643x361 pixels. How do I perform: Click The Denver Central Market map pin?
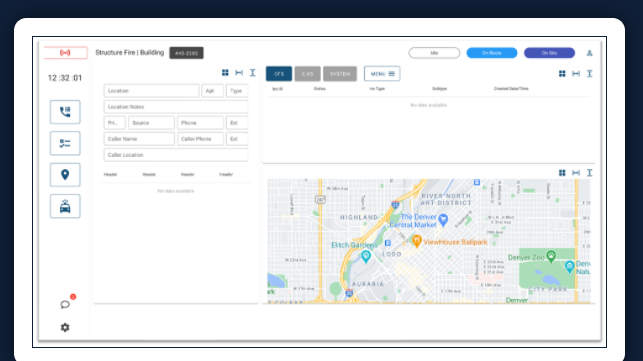pyautogui.click(x=443, y=220)
